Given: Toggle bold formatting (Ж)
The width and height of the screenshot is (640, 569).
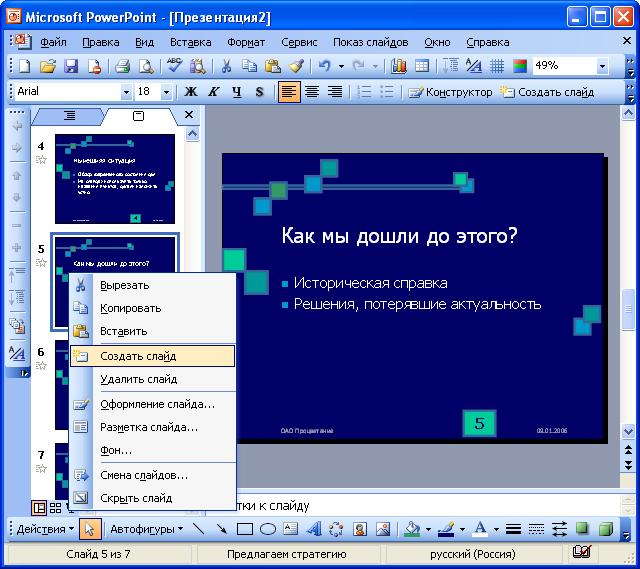Looking at the screenshot, I should click(x=191, y=92).
